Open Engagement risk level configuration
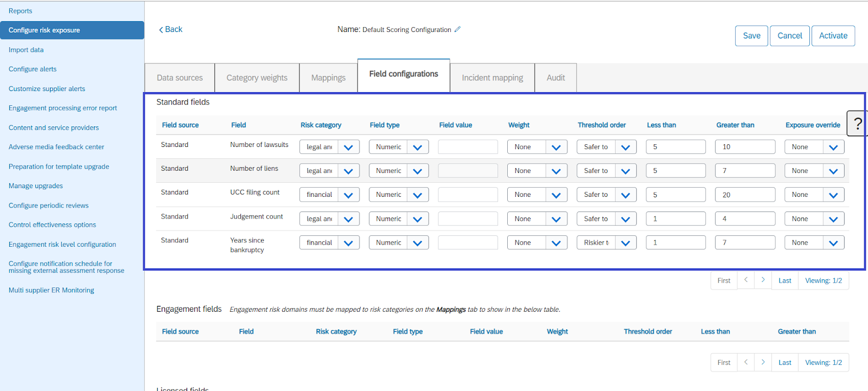The height and width of the screenshot is (391, 868). [x=62, y=245]
